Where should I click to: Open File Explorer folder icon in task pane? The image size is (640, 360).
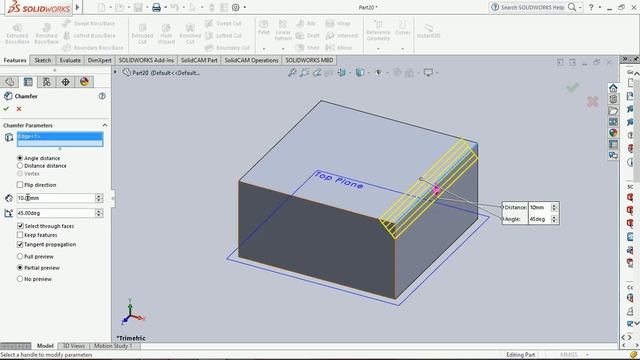613,111
